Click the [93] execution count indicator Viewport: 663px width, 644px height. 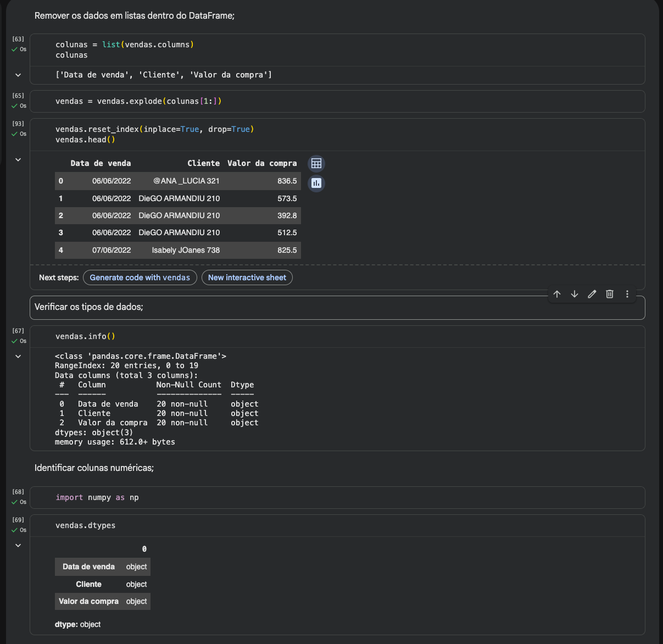[x=18, y=124]
